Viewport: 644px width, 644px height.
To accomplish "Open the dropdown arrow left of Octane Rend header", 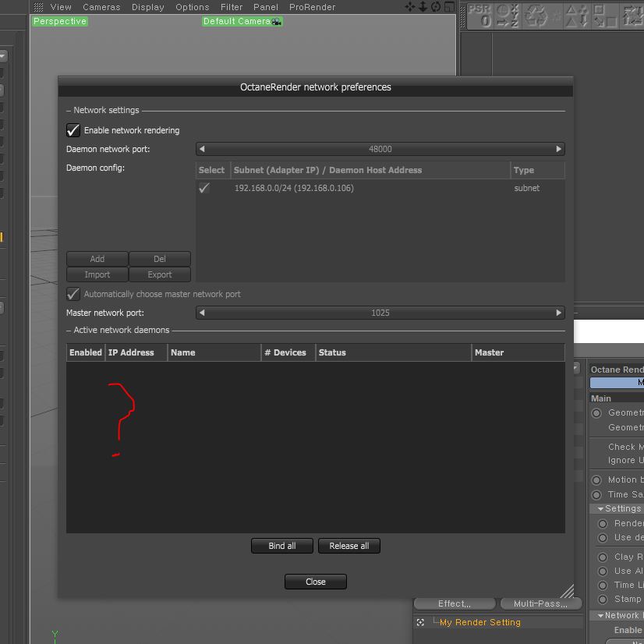I will coord(576,368).
